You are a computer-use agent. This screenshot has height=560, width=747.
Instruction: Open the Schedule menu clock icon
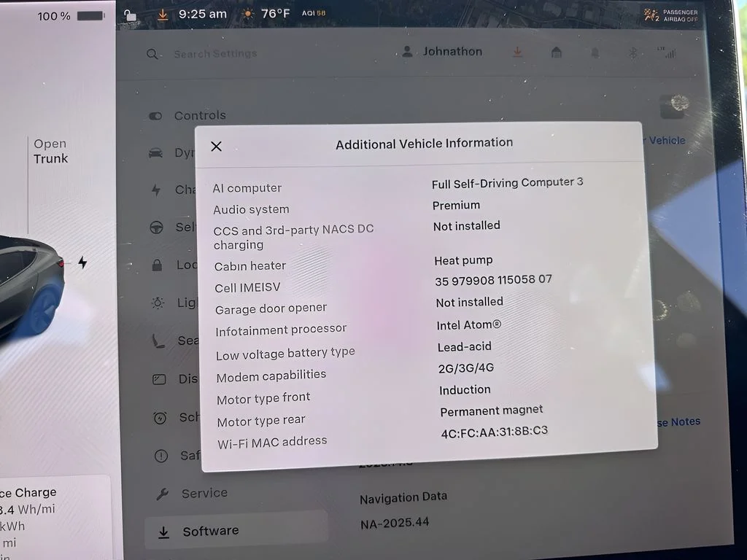click(160, 418)
